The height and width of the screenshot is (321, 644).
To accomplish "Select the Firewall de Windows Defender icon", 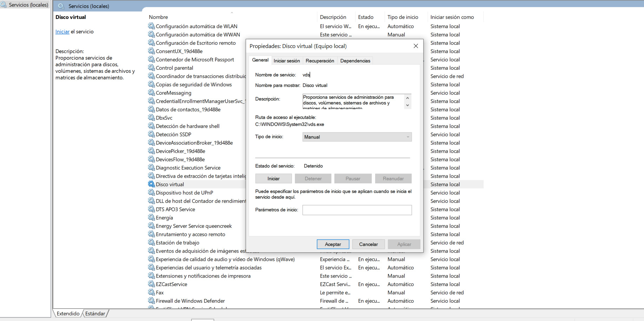I will 151,301.
